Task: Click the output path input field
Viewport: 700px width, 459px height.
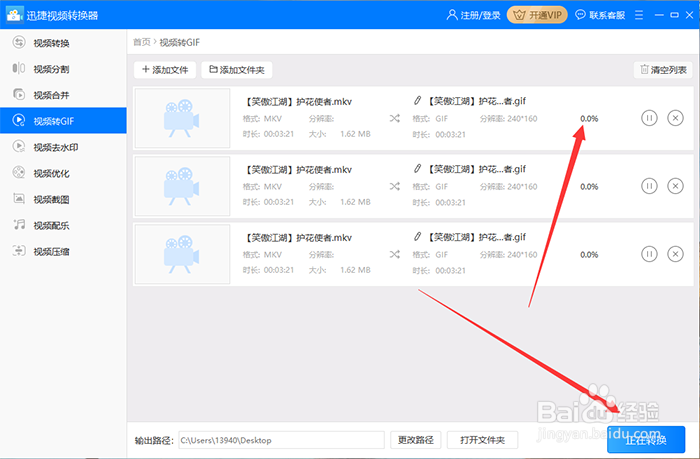Action: tap(281, 440)
